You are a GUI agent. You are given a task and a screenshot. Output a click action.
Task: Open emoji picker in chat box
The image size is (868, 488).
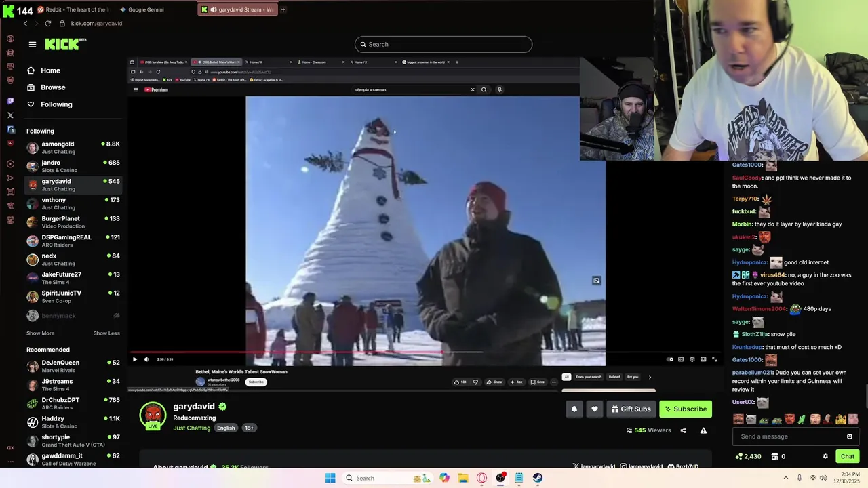click(850, 436)
